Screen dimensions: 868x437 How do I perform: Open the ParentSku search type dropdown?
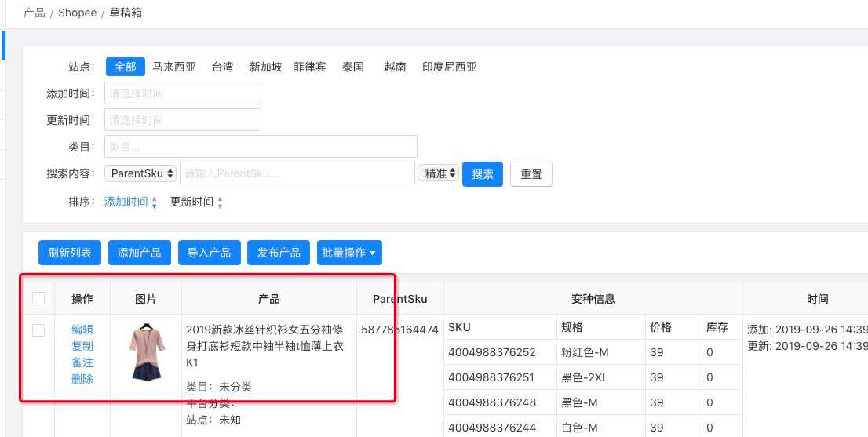141,173
